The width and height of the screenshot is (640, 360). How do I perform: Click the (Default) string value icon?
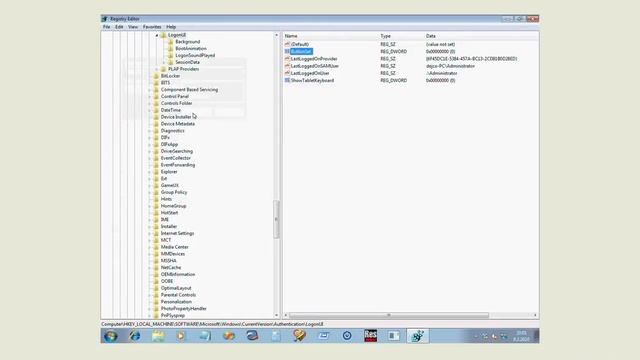coord(287,44)
